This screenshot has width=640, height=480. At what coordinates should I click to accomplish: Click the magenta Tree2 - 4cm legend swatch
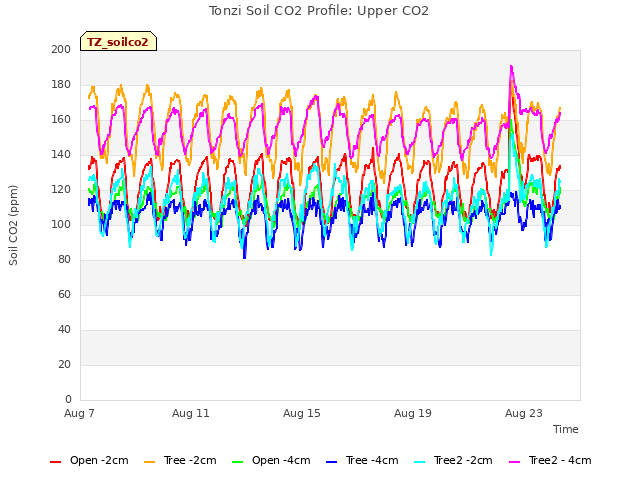point(515,462)
